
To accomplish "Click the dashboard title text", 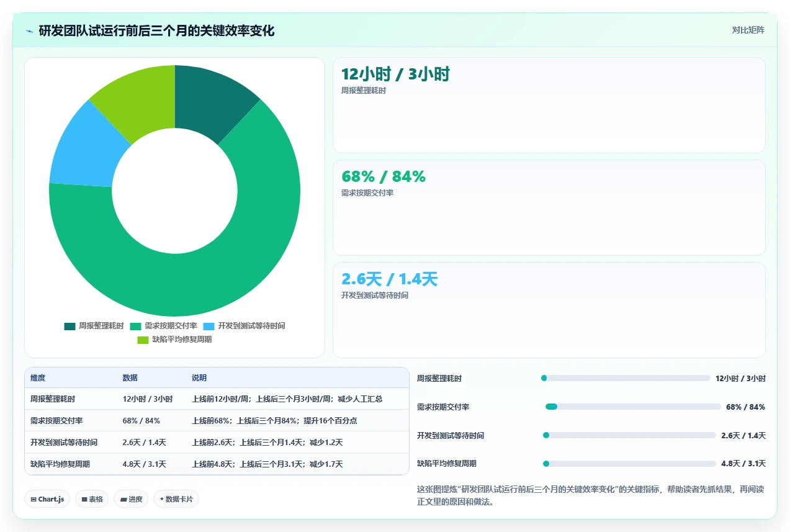I will pos(156,30).
